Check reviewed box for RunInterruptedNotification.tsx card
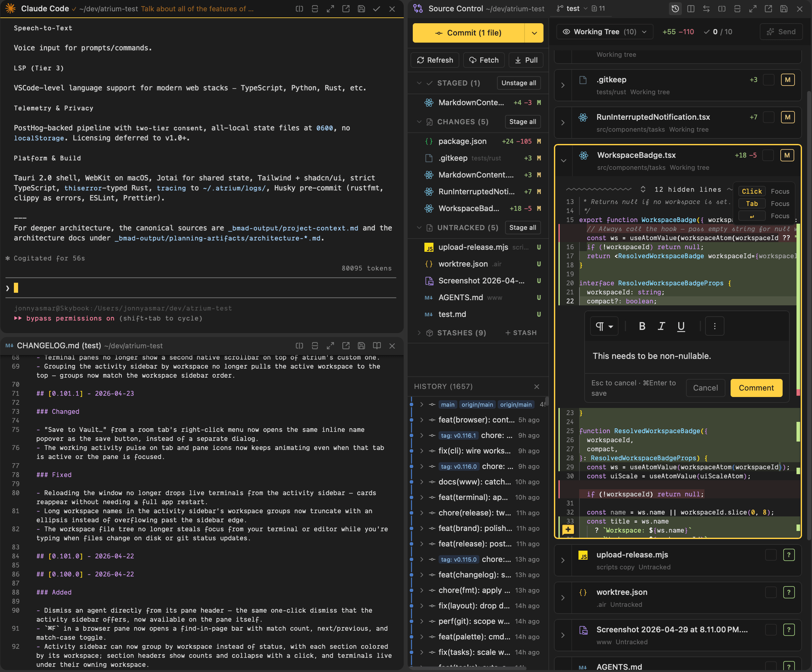This screenshot has width=812, height=672. pyautogui.click(x=769, y=117)
